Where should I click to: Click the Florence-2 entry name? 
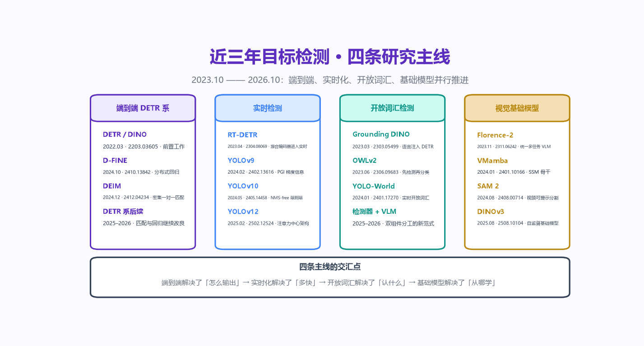(x=495, y=135)
